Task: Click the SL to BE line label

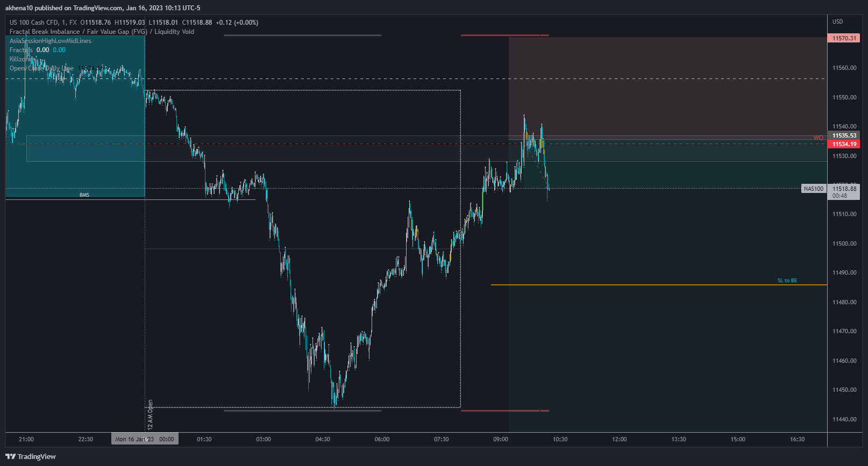Action: [x=787, y=281]
